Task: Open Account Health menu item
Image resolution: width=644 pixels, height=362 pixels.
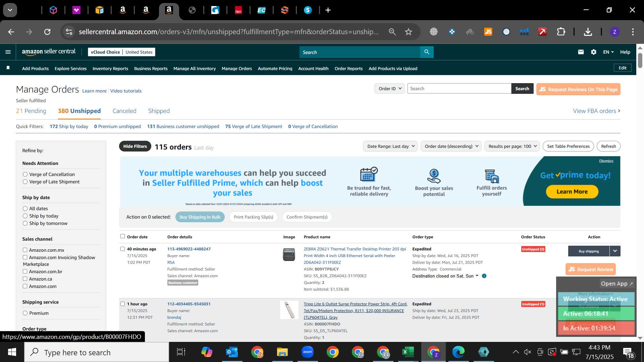Action: click(x=313, y=68)
